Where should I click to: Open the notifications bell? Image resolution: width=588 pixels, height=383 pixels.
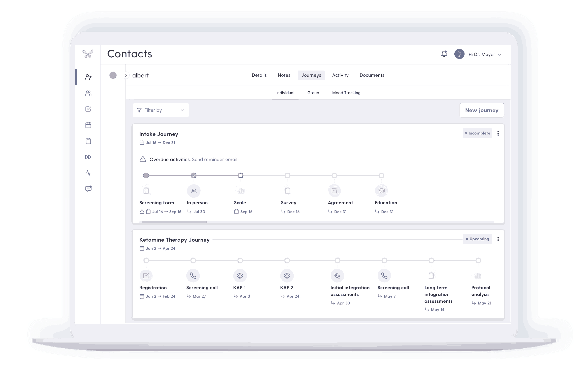444,54
